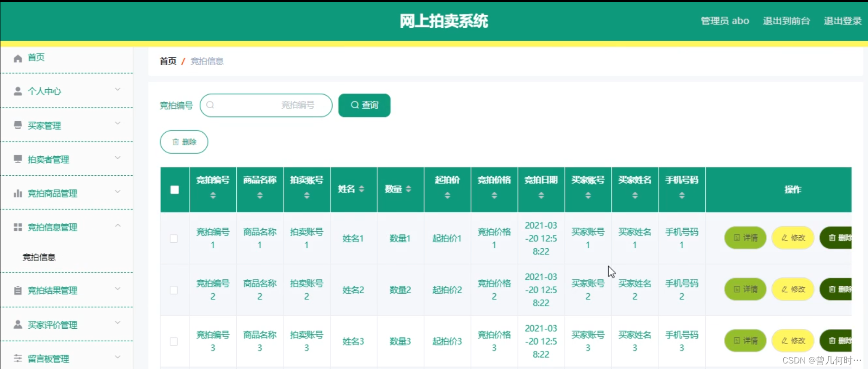
Task: Click the user icon for 买家评价管理
Action: 18,325
